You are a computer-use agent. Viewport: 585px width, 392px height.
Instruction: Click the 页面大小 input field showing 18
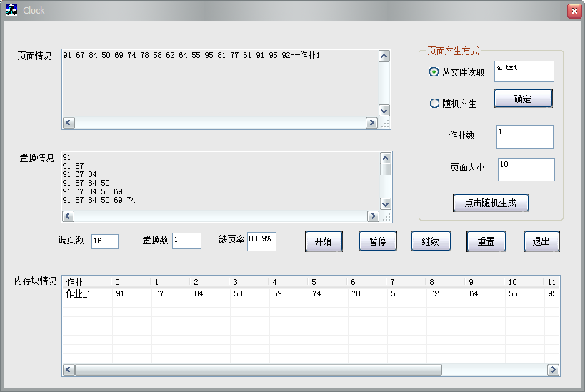tap(526, 169)
